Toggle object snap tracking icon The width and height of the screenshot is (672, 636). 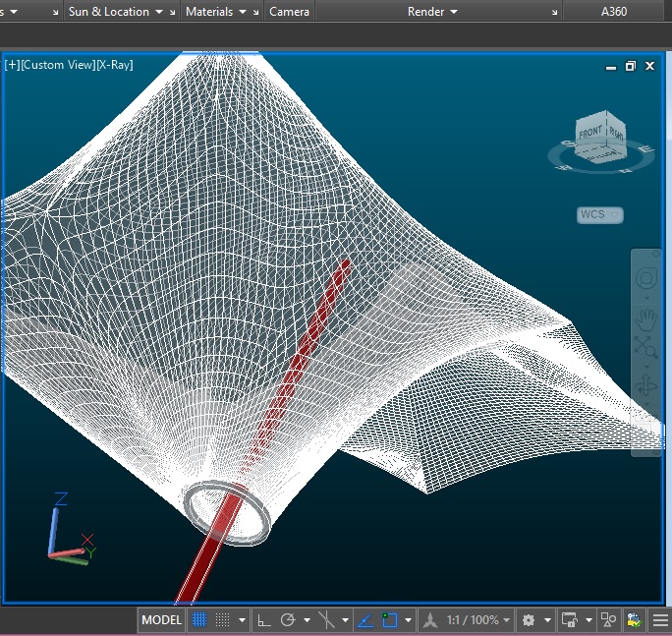(x=365, y=620)
